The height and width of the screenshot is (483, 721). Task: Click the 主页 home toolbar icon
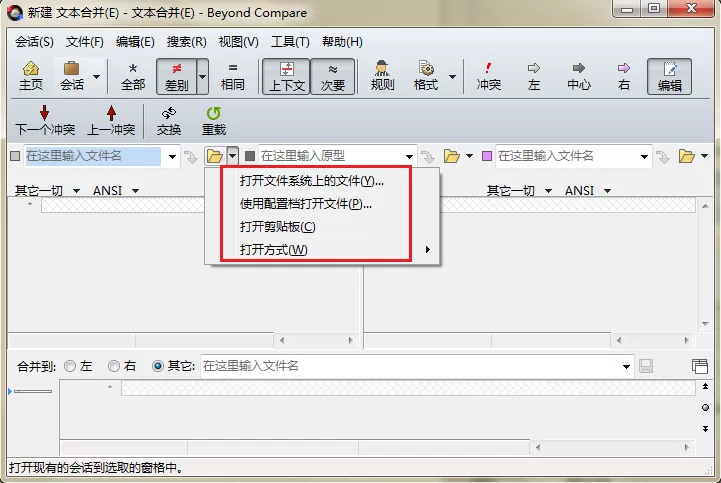click(30, 76)
